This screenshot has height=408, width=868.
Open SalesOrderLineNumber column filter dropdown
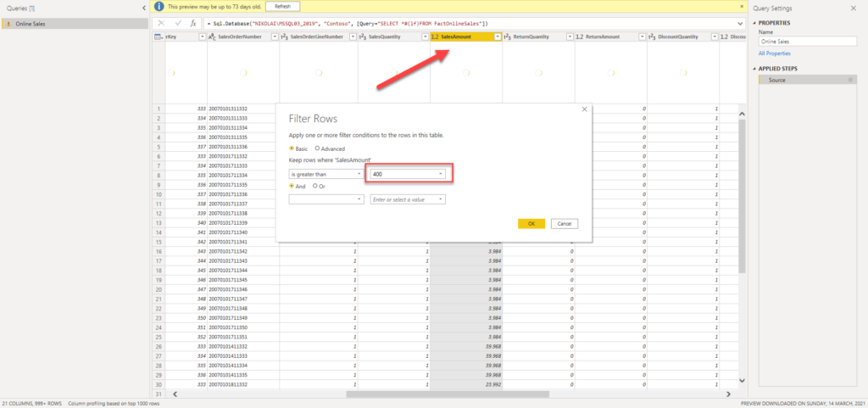(353, 36)
